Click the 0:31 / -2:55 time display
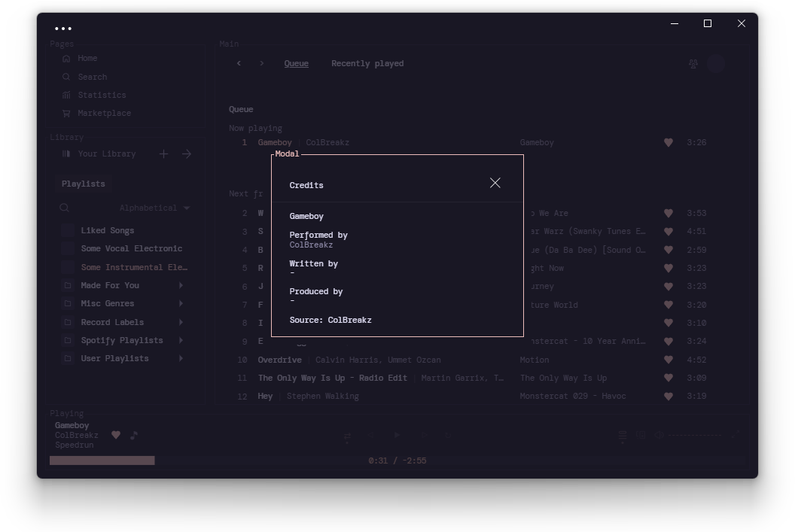Screen dimensions: 795x532 [x=397, y=461]
